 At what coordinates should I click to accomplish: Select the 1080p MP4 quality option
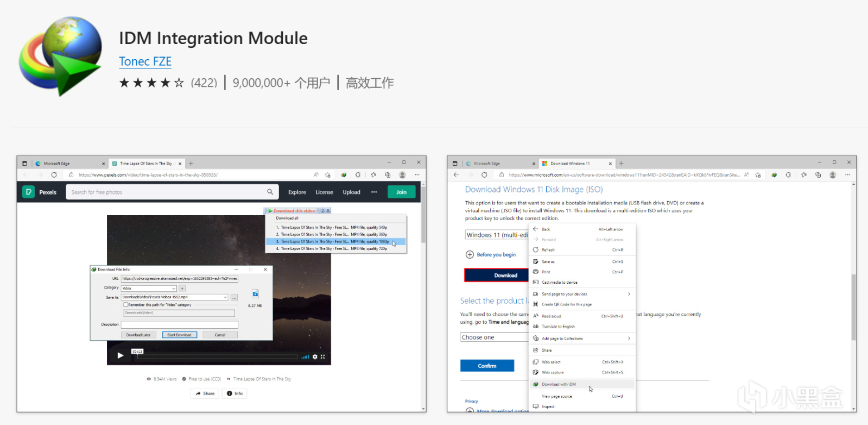(335, 242)
